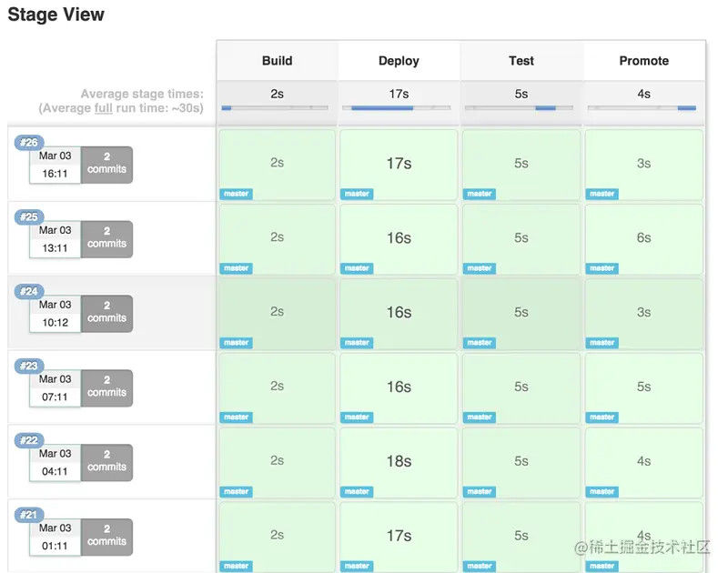Click master tag in #22 Build cell

(x=236, y=492)
